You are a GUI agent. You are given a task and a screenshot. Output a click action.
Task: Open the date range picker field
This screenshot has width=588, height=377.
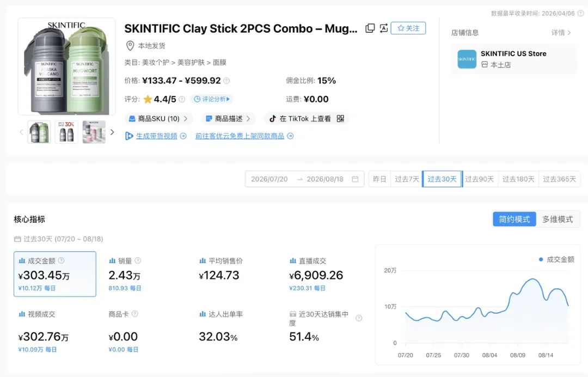point(304,179)
